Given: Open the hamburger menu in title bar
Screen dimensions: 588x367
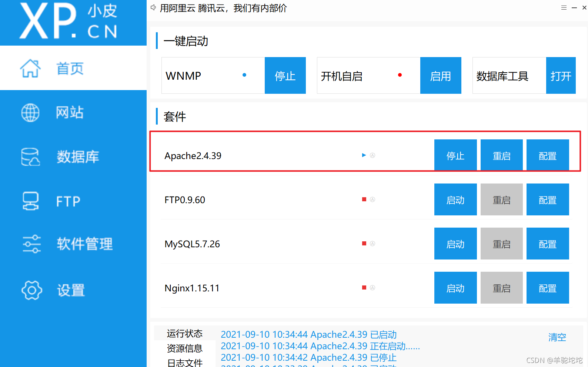Looking at the screenshot, I should click(564, 7).
